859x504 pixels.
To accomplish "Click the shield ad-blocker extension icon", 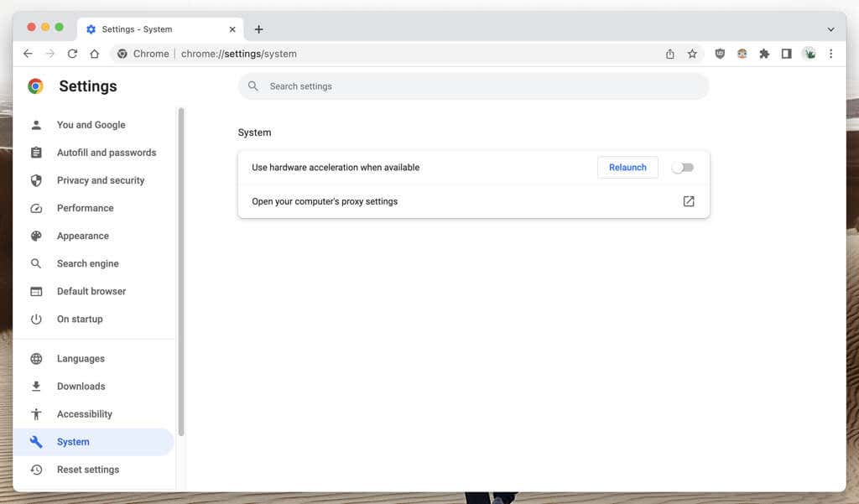I will [720, 53].
